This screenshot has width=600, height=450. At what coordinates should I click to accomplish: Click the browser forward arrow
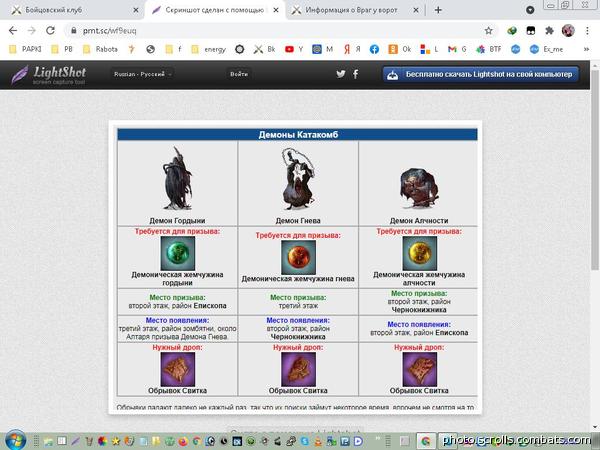pos(32,31)
